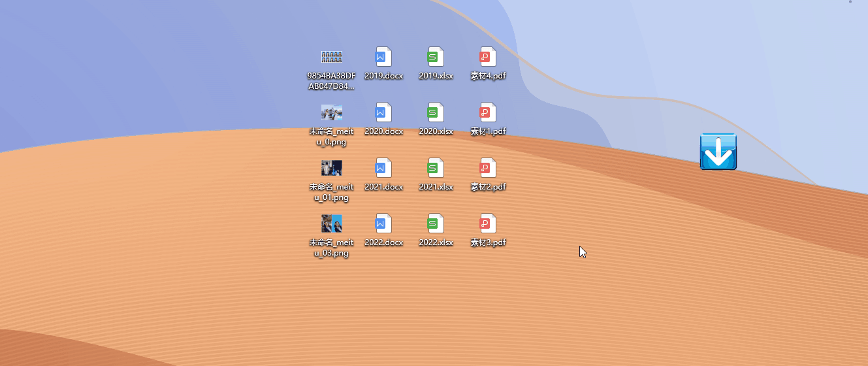Viewport: 868px width, 366px height.
Task: Click the 素材3.pdf file name label
Action: tap(489, 242)
